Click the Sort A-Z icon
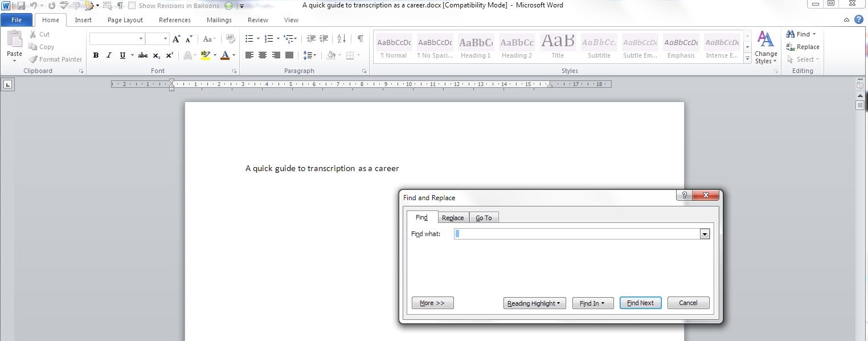 (x=341, y=39)
